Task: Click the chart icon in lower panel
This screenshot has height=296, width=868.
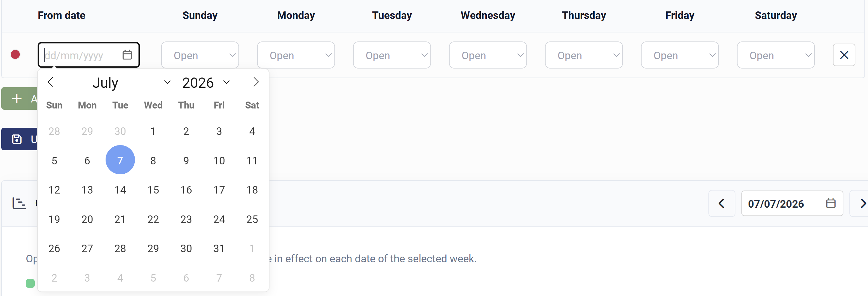Action: 19,203
